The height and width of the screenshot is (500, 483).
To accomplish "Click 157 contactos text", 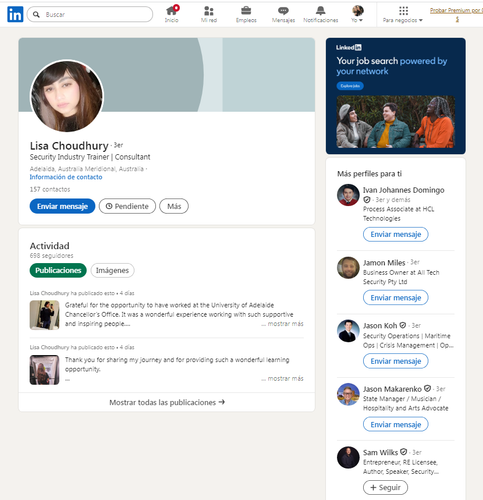I will click(x=50, y=189).
